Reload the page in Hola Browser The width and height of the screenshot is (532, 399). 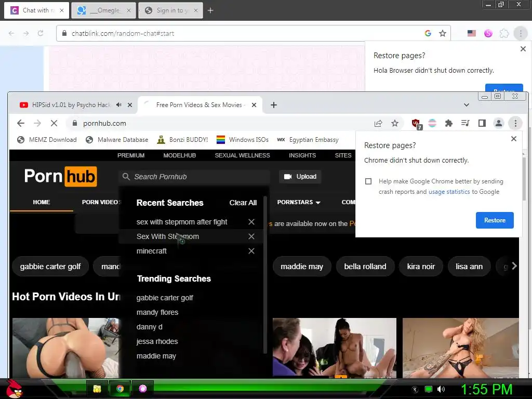41,33
